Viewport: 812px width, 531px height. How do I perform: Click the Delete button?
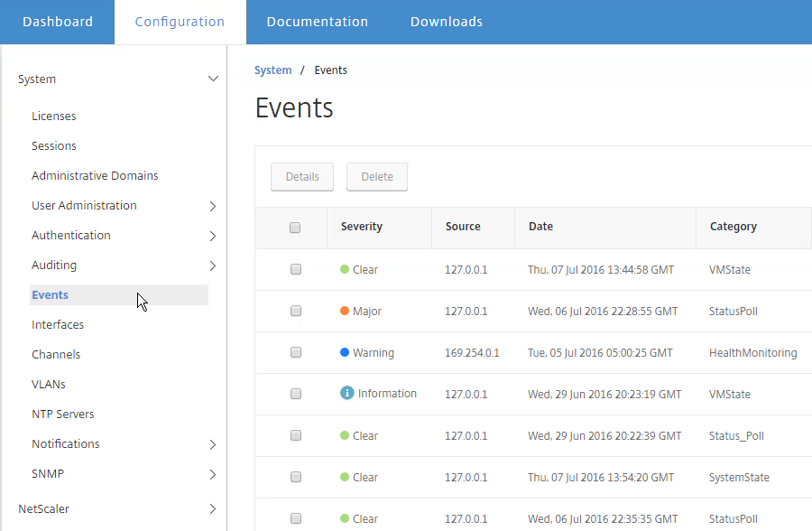click(377, 177)
